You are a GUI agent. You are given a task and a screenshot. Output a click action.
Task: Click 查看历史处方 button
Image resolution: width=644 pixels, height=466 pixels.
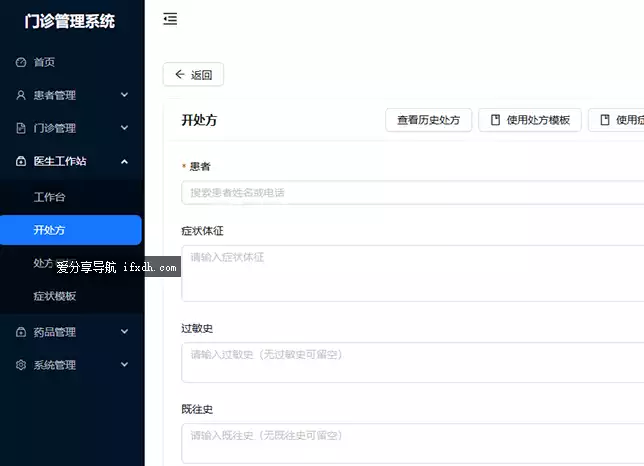pyautogui.click(x=428, y=120)
